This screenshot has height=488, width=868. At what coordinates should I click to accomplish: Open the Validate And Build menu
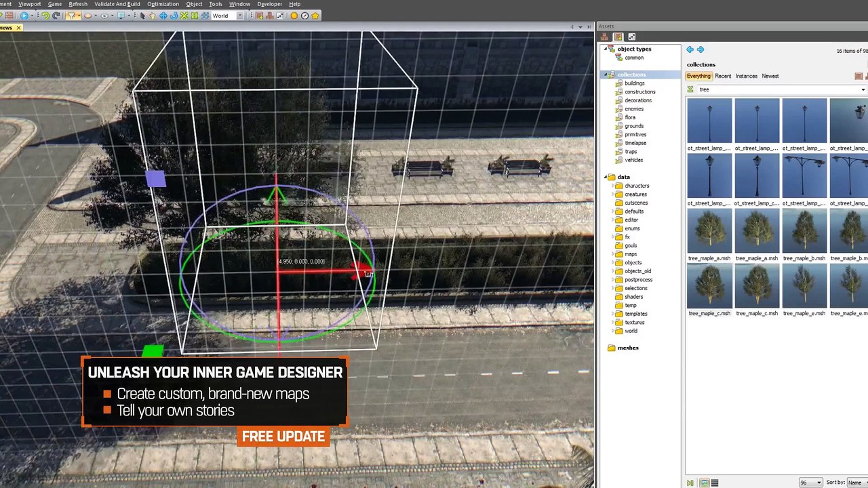pyautogui.click(x=117, y=4)
